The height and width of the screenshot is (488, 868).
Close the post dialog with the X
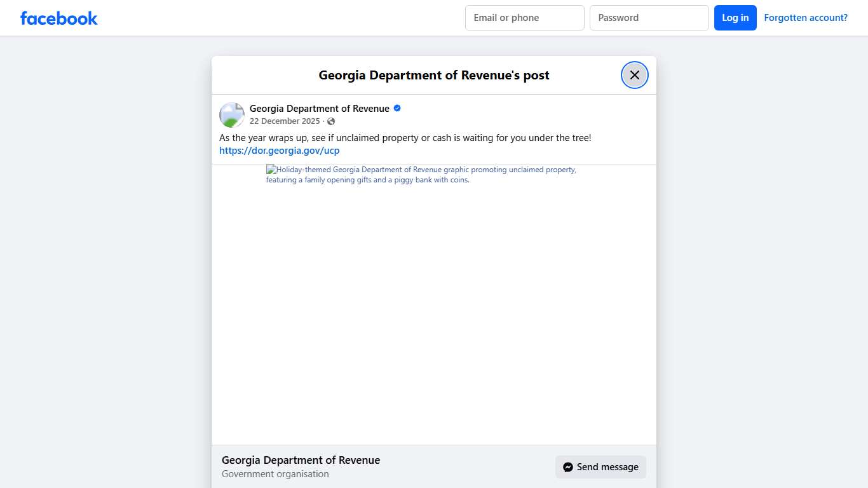click(x=634, y=75)
